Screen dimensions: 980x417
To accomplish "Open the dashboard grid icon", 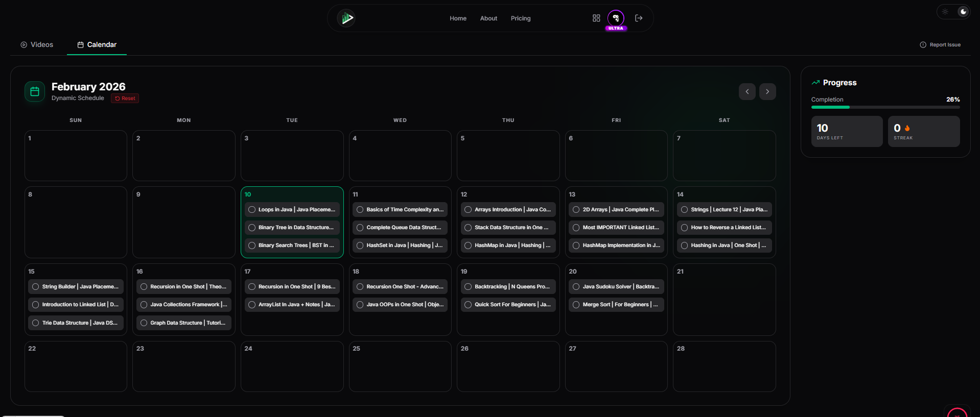I will (x=596, y=18).
